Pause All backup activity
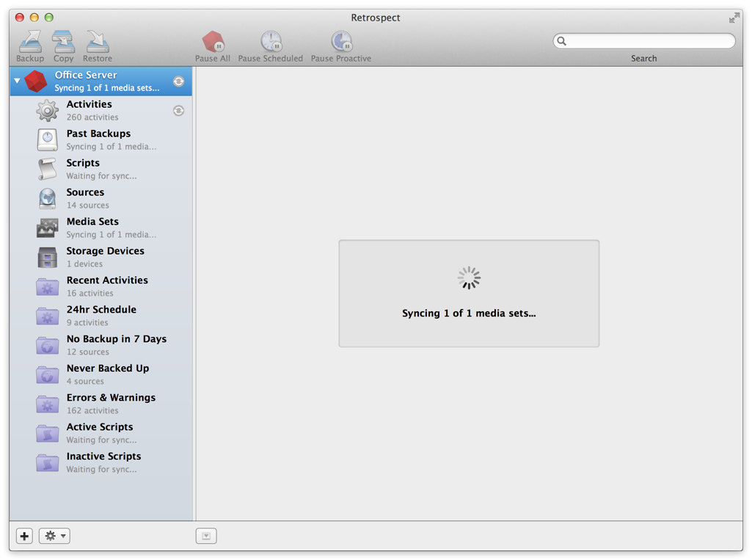The image size is (752, 560). (213, 46)
